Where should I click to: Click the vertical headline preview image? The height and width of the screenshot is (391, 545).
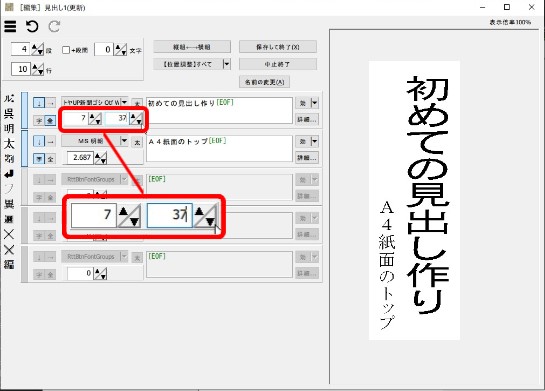point(414,201)
